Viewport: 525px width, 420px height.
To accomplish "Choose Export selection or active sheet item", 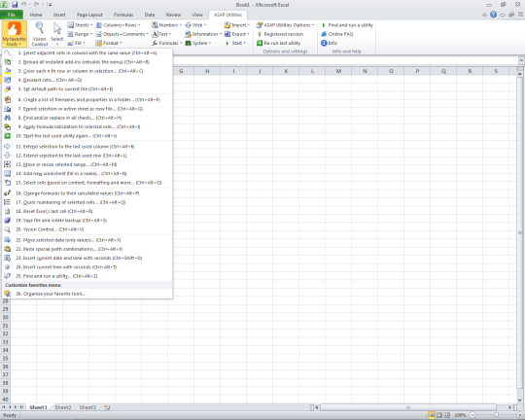I will (x=87, y=109).
